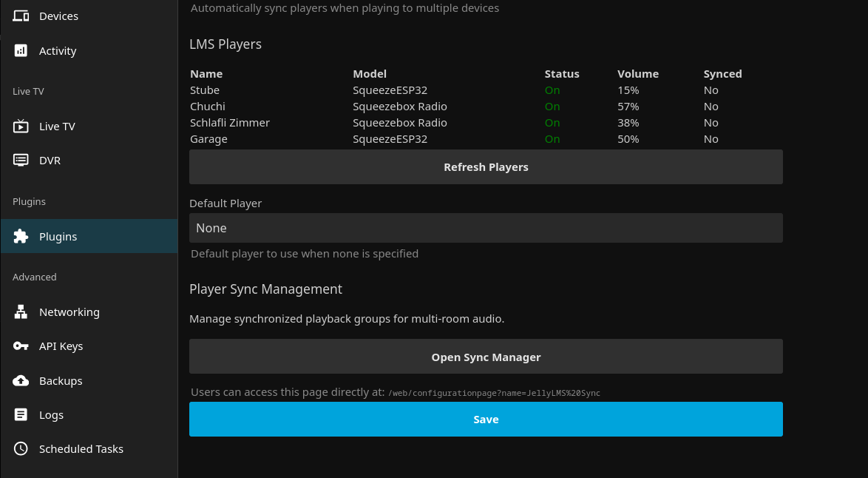Click the Plugins puzzle piece icon

21,236
